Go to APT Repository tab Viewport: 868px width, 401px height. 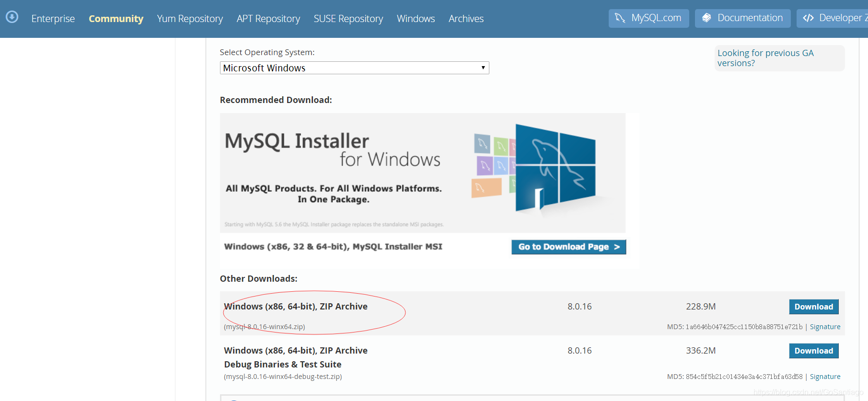point(268,19)
